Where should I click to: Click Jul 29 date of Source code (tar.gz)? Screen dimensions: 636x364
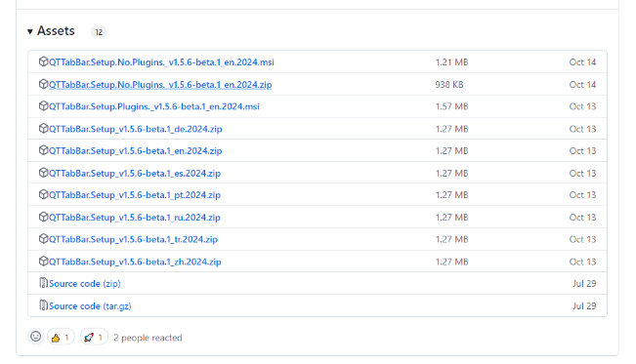point(584,305)
